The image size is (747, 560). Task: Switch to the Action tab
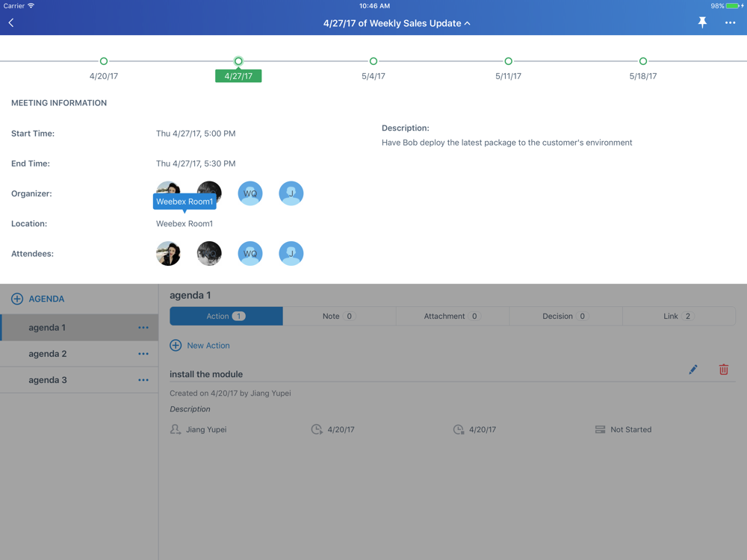(x=226, y=316)
